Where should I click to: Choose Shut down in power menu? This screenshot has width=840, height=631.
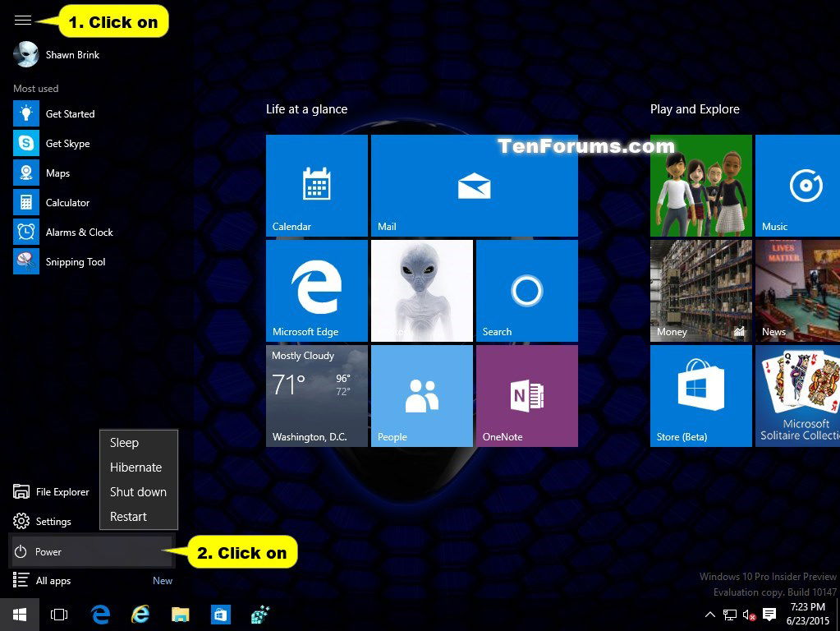pos(138,492)
